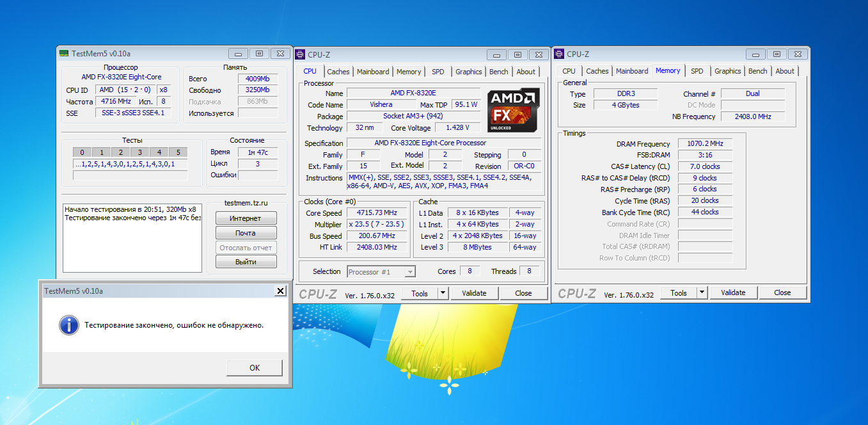Viewport: 868px width, 425px height.
Task: Click the TestMem5 title bar app icon
Action: [x=64, y=54]
